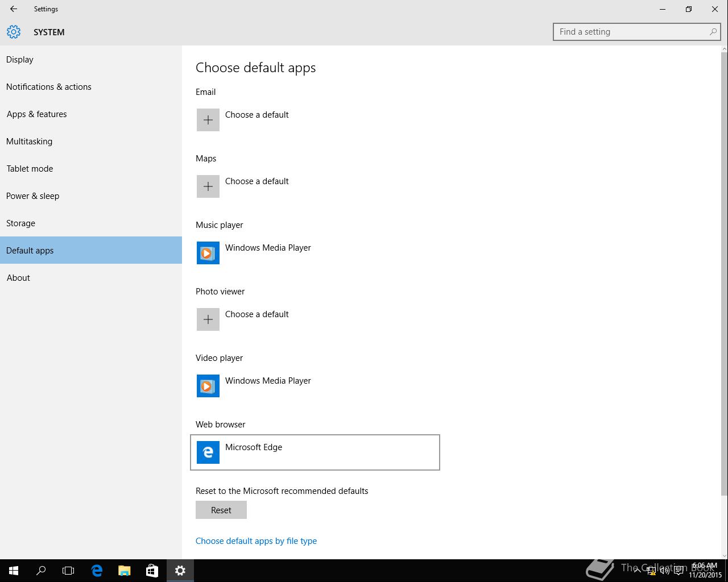Click the plus icon under Photo viewer

click(208, 319)
